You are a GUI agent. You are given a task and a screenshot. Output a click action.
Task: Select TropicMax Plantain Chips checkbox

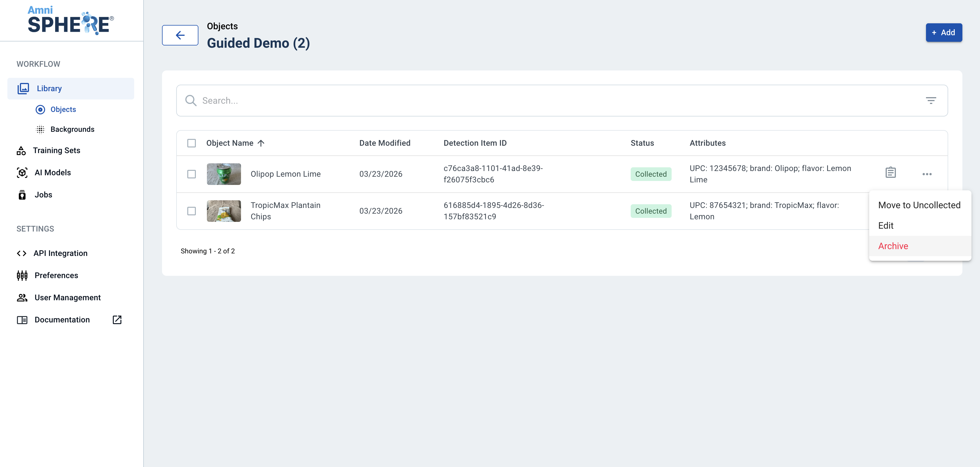191,211
